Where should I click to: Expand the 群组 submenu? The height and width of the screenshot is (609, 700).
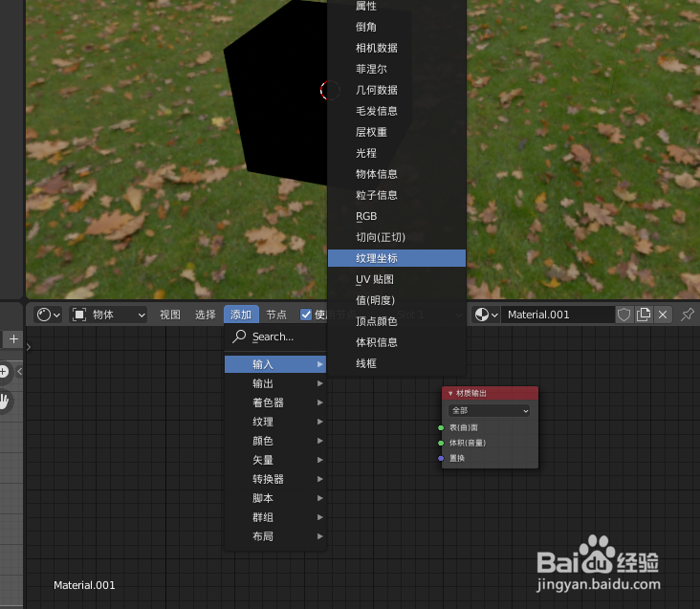(275, 518)
